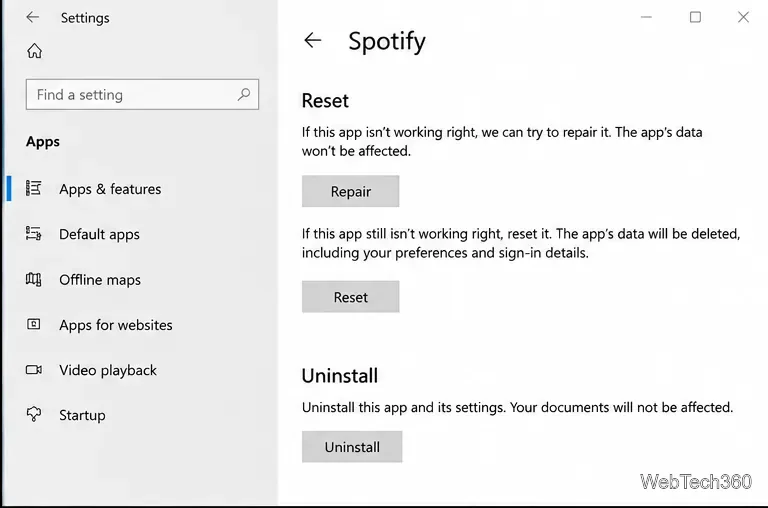Click the search magnifier icon
Viewport: 768px width, 508px height.
pos(243,94)
